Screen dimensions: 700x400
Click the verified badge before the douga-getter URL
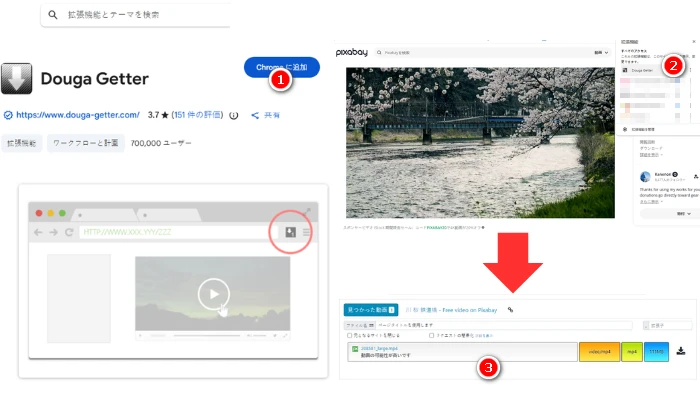(8, 115)
